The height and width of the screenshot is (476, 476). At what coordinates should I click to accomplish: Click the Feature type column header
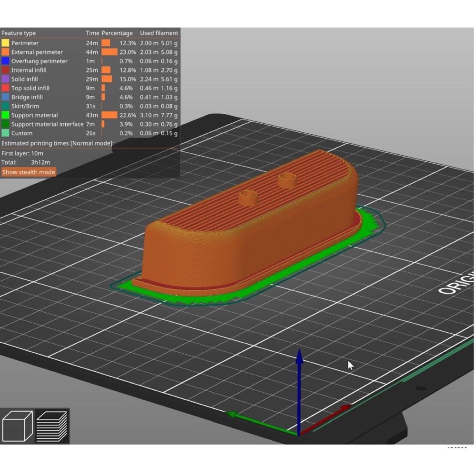pos(19,33)
